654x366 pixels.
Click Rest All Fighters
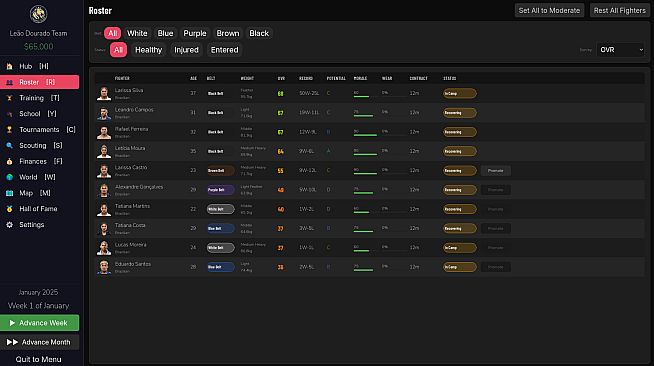point(620,10)
